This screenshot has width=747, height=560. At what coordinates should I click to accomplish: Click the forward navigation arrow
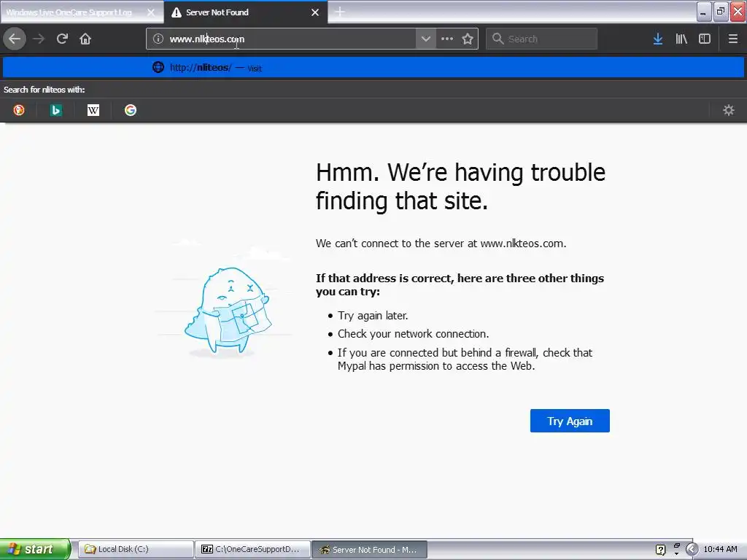point(39,39)
